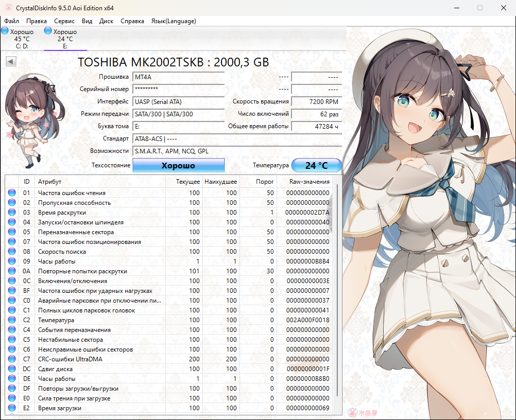This screenshot has width=516, height=420.
Task: Select the E: disk tab
Action: click(65, 39)
